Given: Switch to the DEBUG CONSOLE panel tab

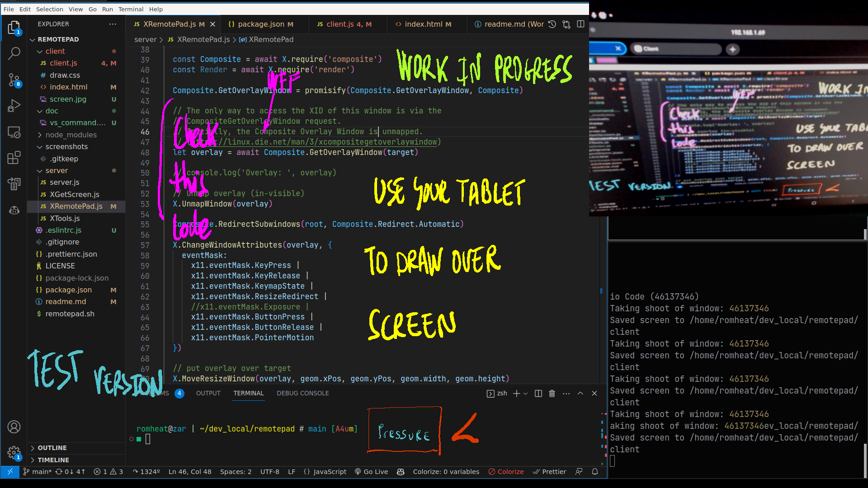Looking at the screenshot, I should 303,393.
